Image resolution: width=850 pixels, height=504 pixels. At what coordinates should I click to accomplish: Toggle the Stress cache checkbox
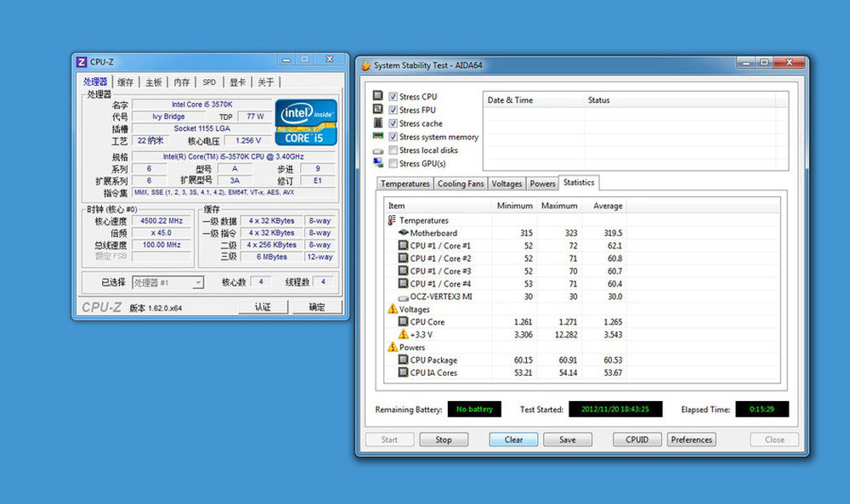pyautogui.click(x=393, y=123)
